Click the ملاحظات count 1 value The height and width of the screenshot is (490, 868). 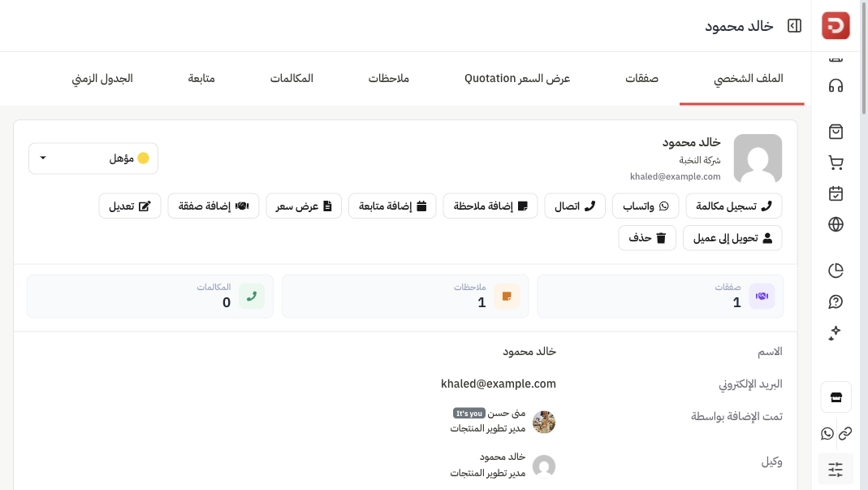click(482, 302)
